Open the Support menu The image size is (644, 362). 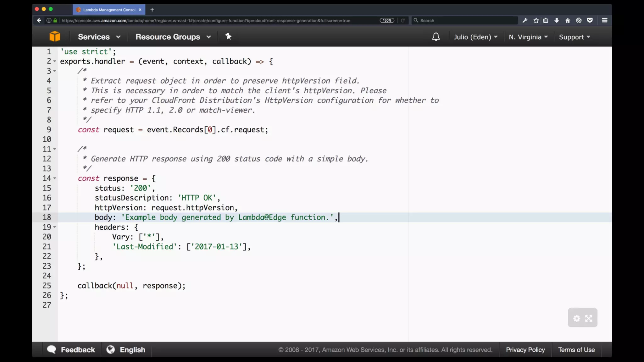[x=575, y=37]
